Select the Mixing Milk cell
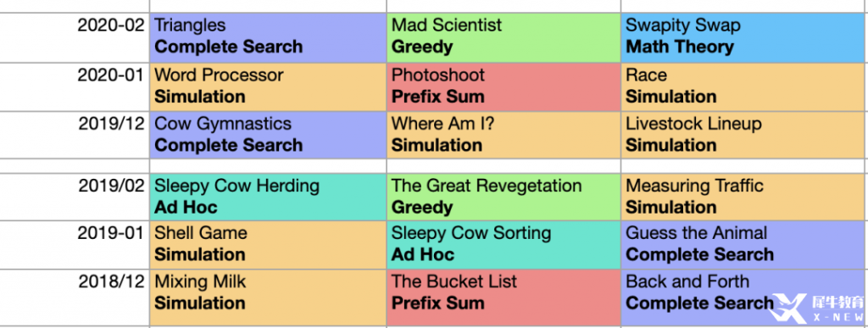This screenshot has width=868, height=328. coord(268,297)
